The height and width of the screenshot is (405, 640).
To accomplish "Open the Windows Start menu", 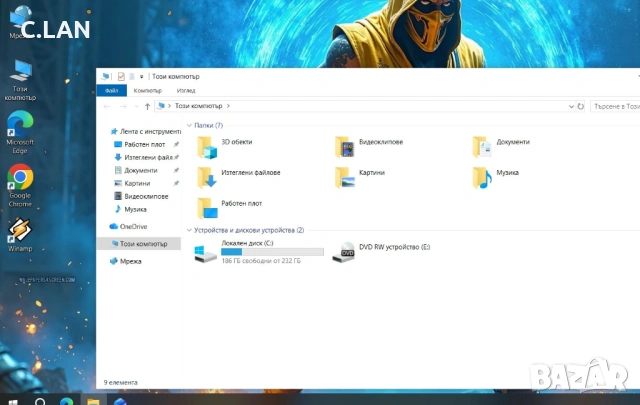I will [x=13, y=401].
